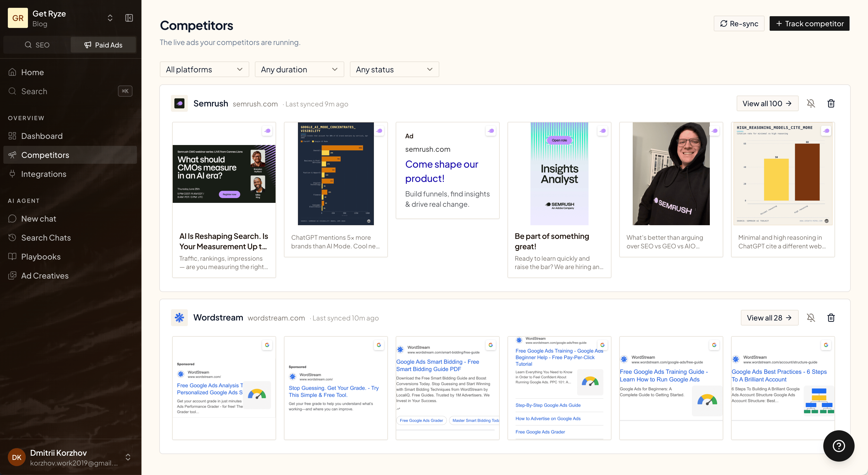Open Search Chats
The width and height of the screenshot is (868, 475).
70,237
